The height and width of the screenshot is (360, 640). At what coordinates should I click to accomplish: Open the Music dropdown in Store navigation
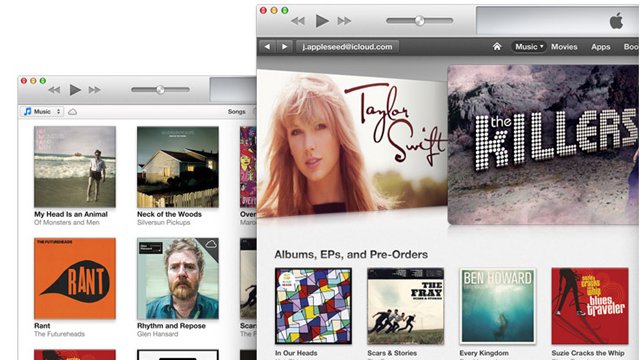529,47
